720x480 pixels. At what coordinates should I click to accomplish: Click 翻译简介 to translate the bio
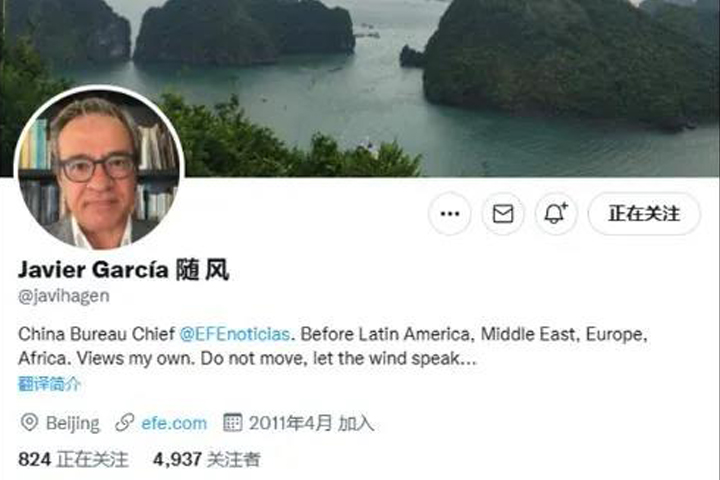50,384
